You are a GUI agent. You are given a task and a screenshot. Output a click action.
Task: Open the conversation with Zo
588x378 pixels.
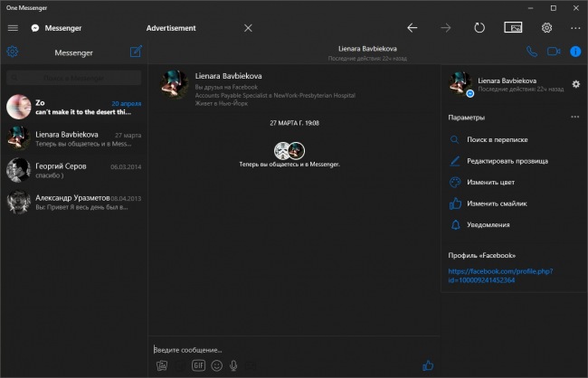[x=74, y=107]
